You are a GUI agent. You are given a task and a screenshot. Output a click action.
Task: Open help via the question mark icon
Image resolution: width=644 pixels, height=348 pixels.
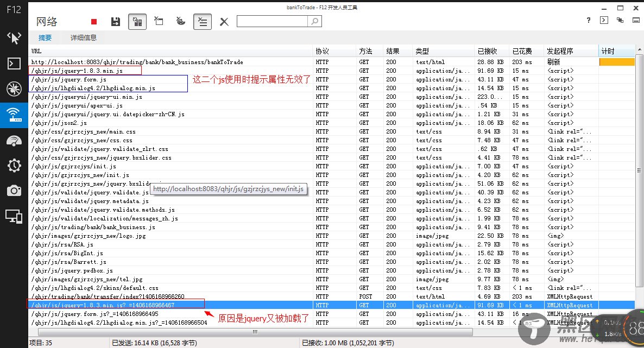(x=589, y=20)
